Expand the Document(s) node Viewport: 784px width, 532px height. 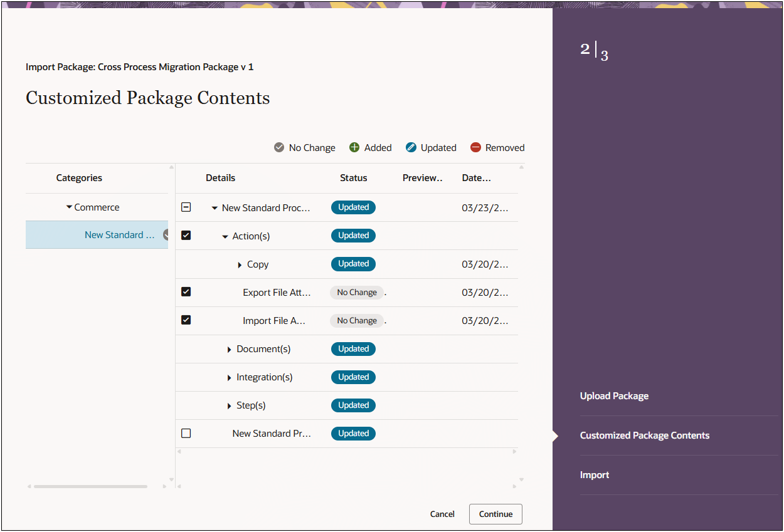pos(230,350)
